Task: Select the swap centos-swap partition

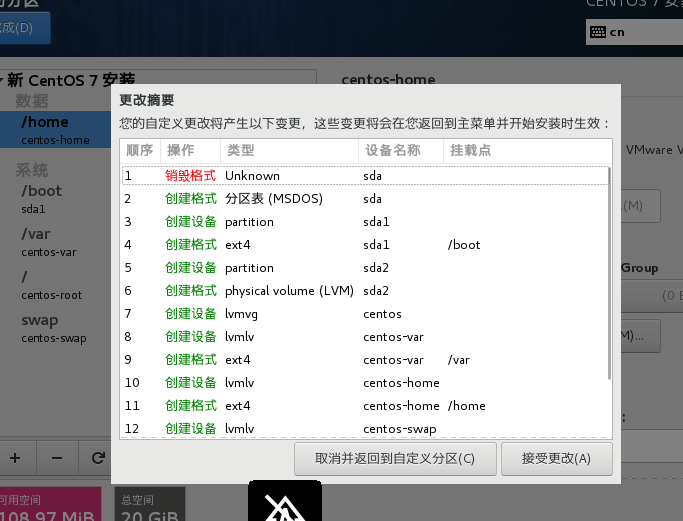Action: pos(55,328)
